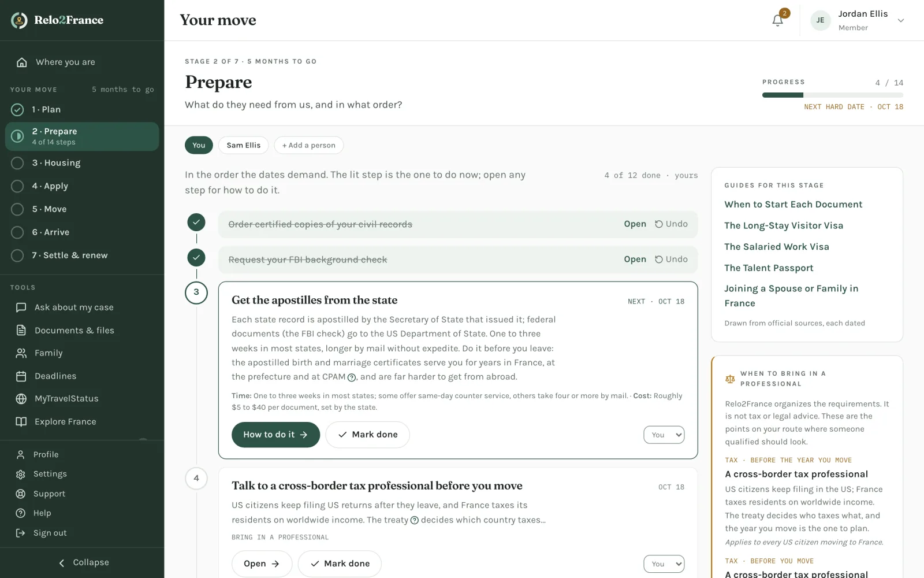The width and height of the screenshot is (924, 578).
Task: Click the Settings gear icon
Action: (21, 475)
